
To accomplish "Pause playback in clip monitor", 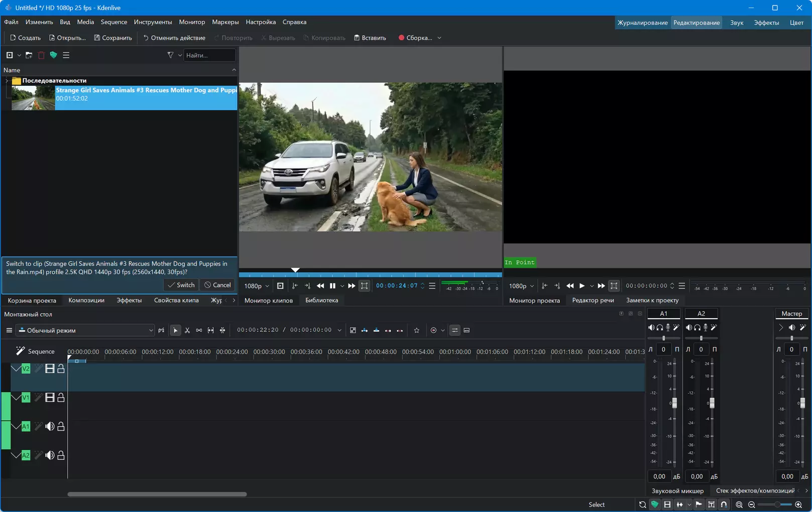I will tap(332, 286).
